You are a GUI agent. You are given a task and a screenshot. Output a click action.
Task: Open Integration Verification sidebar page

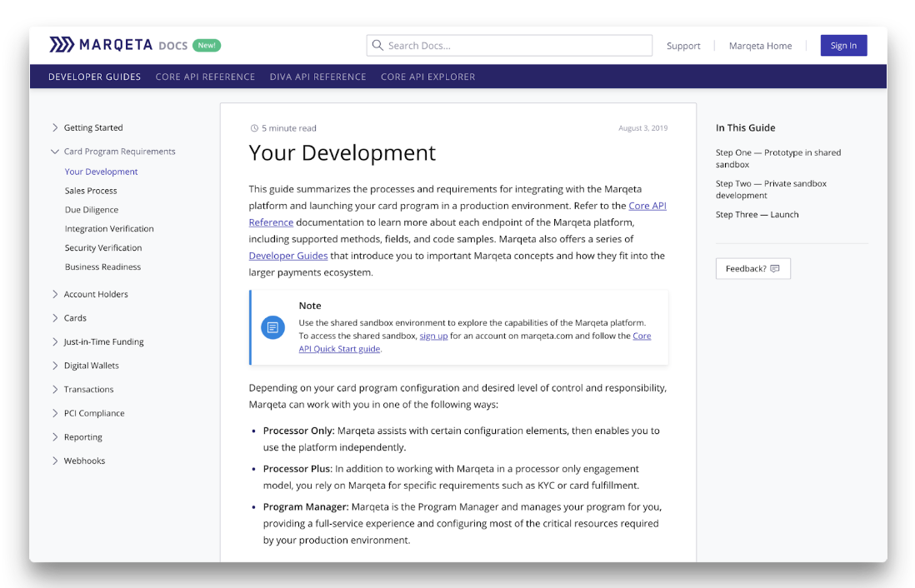click(x=109, y=229)
